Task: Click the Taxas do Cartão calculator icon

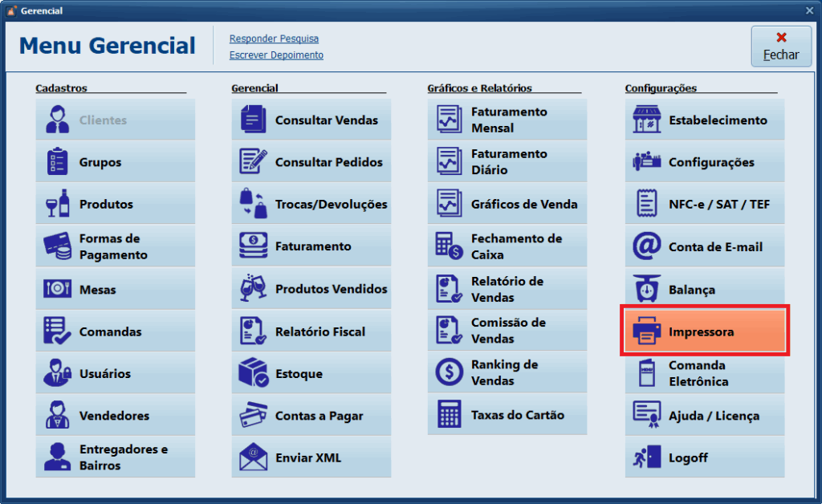Action: 449,414
